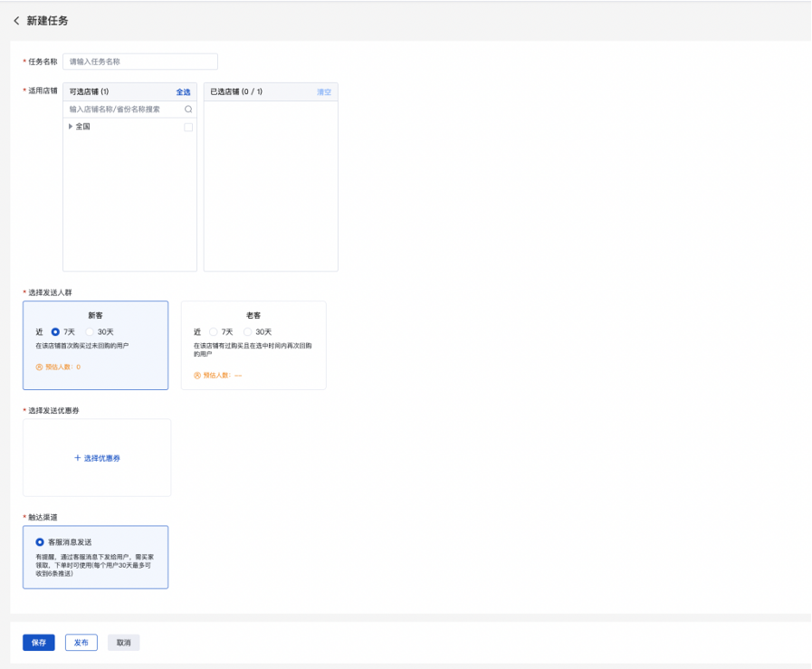Select the 客服消息发送 radio button
The image size is (812, 669).
(40, 542)
